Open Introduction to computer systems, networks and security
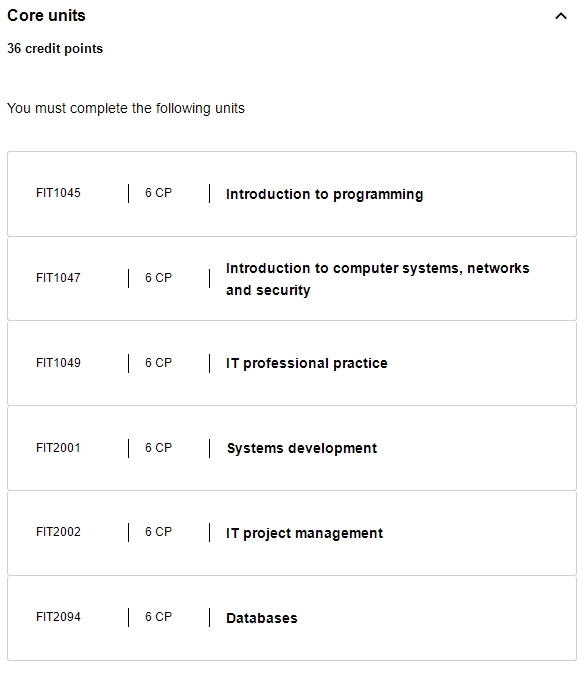Image resolution: width=584 pixels, height=675 pixels. tap(377, 279)
